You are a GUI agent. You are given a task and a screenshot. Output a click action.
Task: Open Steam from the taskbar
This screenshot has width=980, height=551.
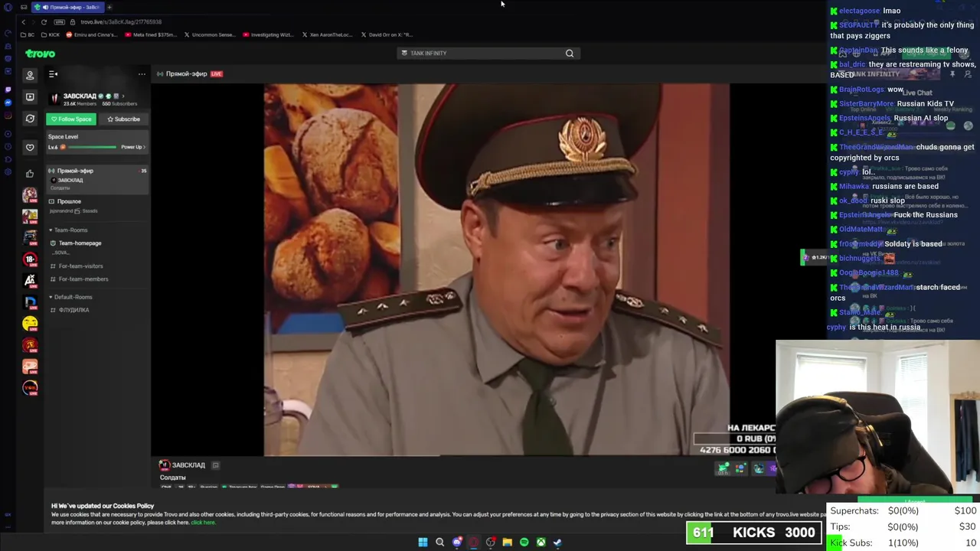click(557, 542)
